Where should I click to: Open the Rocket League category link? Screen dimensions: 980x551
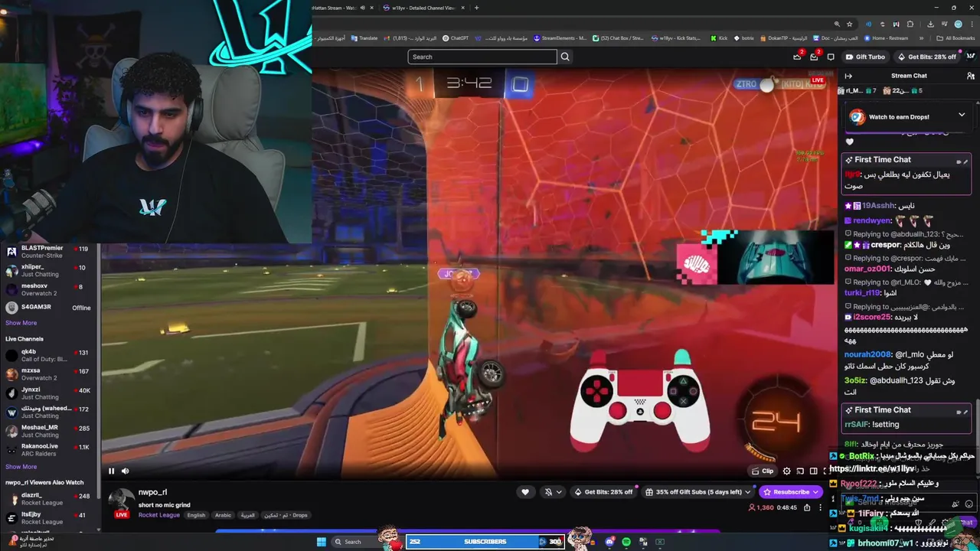click(x=159, y=515)
